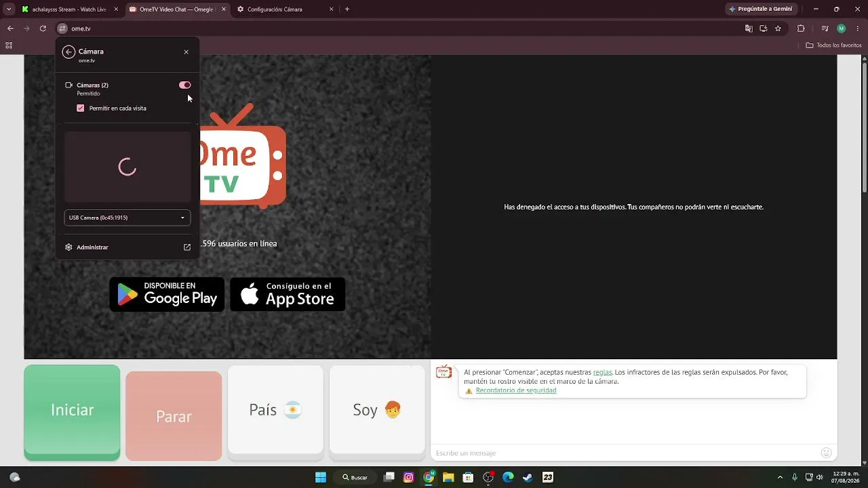
Task: Click the Google Play download badge
Action: 167,294
